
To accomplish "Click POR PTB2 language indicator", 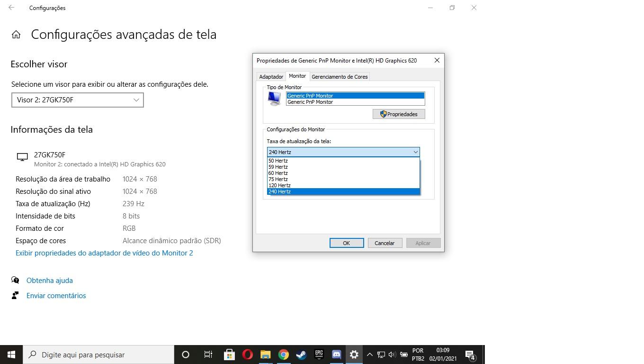I will point(418,355).
